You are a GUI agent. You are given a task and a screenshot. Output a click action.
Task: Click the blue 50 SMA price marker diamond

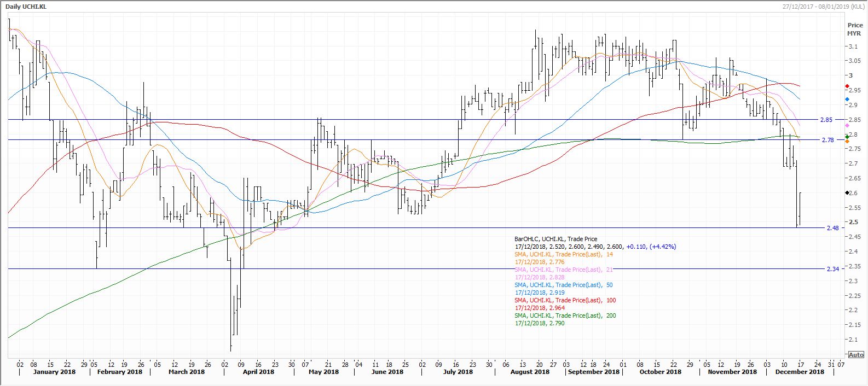(x=847, y=99)
